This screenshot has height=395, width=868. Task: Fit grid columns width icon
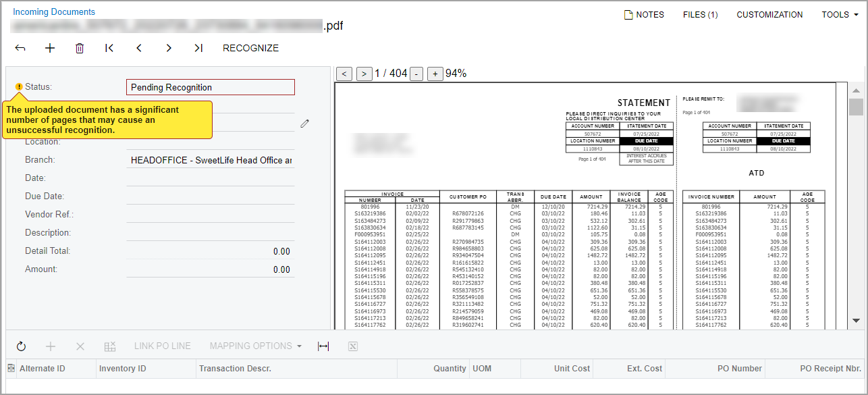[x=323, y=346]
